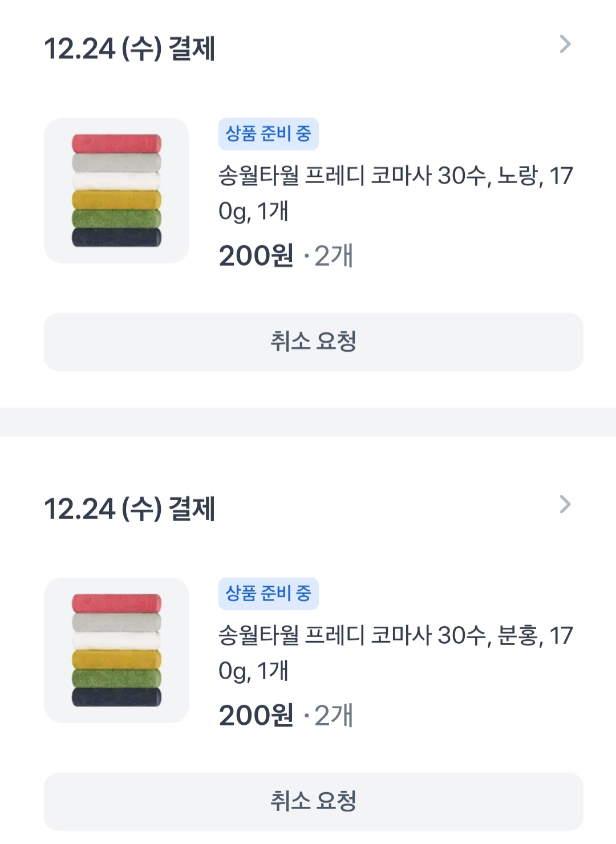The width and height of the screenshot is (616, 844).
Task: Tap the 2개 quantity on the 분홍 order
Action: click(334, 716)
